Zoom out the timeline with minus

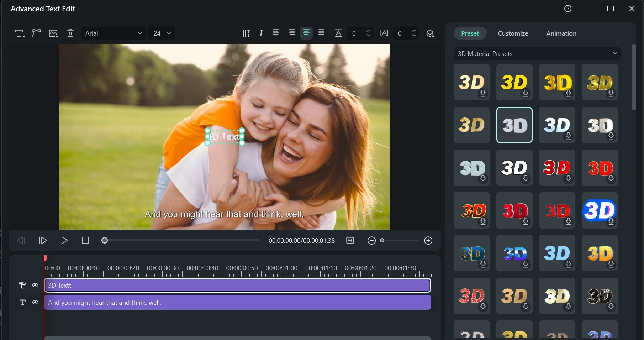pos(371,241)
